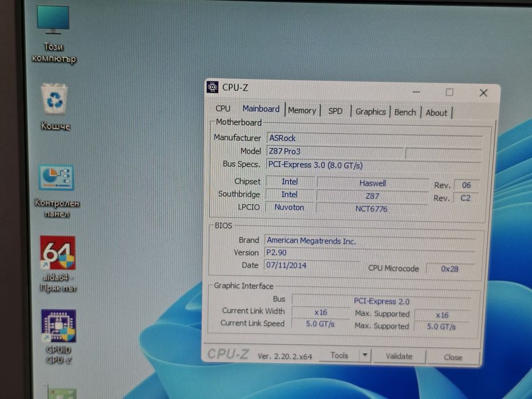The image size is (532, 399).
Task: Select the Mainboard tab
Action: [x=261, y=109]
